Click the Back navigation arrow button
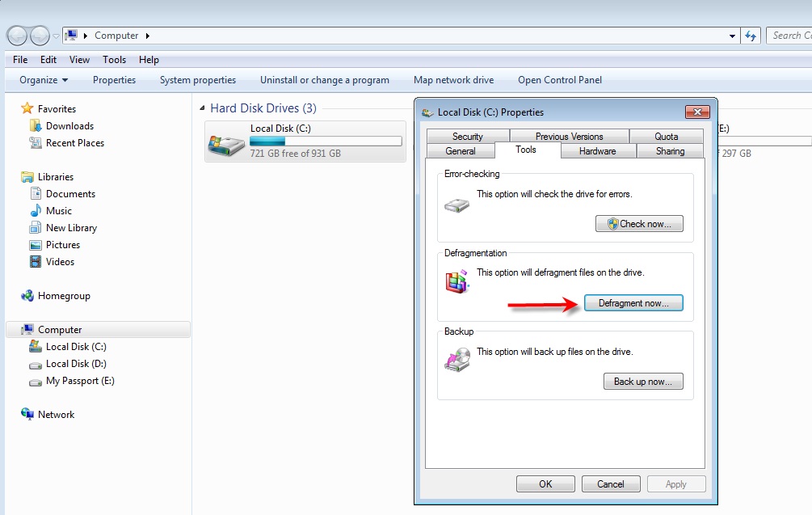Image resolution: width=812 pixels, height=515 pixels. tap(17, 36)
